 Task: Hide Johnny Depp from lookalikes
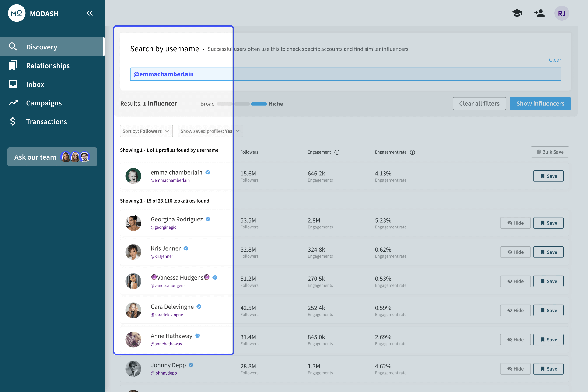click(515, 369)
